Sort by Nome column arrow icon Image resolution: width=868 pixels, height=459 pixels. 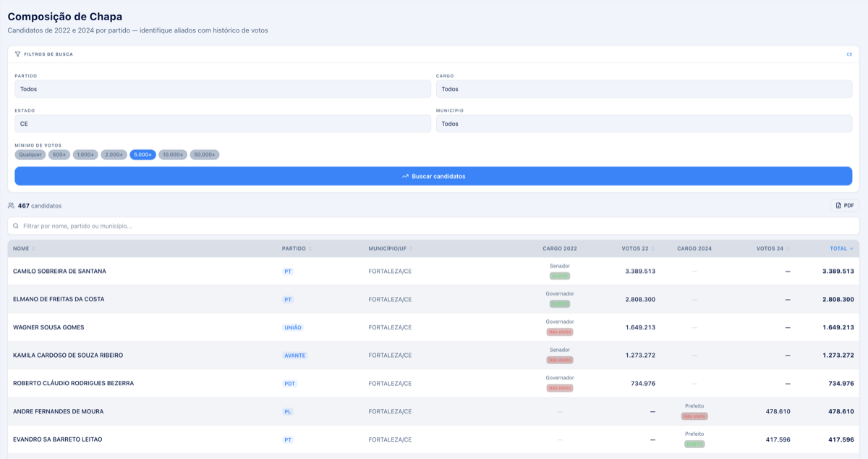[x=34, y=249]
